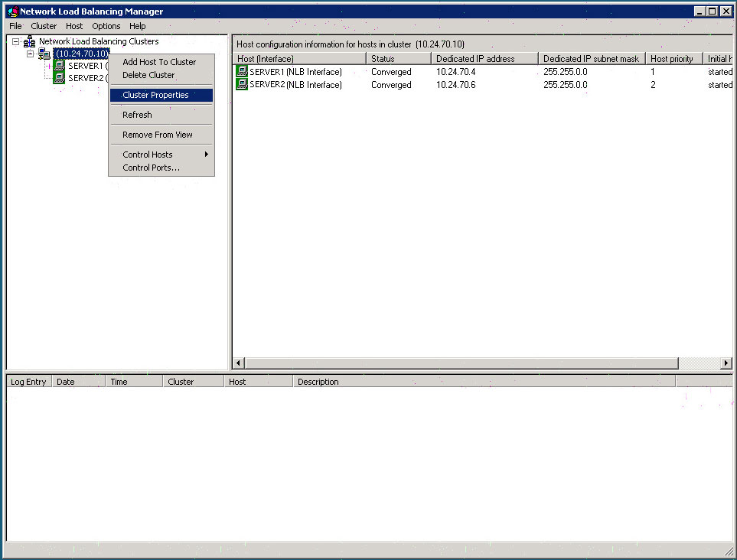Click host priority value 2
This screenshot has width=737, height=560.
pyautogui.click(x=653, y=85)
